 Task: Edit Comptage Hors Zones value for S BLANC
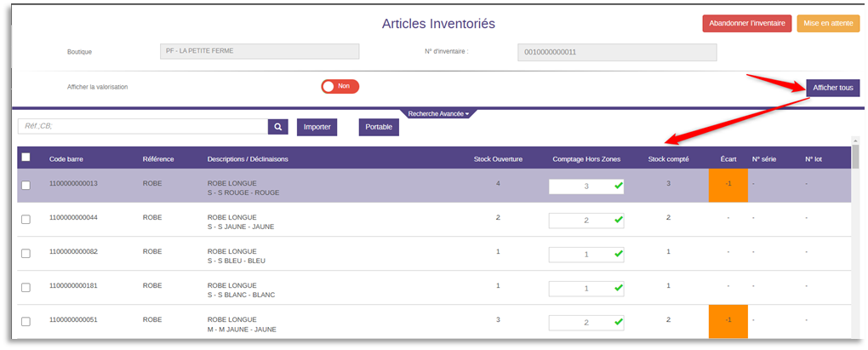point(586,289)
